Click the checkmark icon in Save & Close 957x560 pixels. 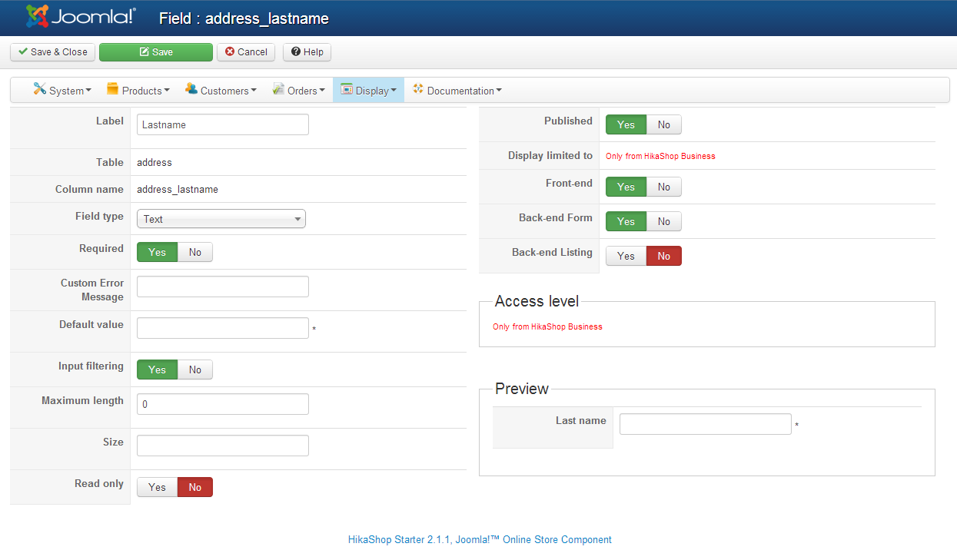coord(23,52)
